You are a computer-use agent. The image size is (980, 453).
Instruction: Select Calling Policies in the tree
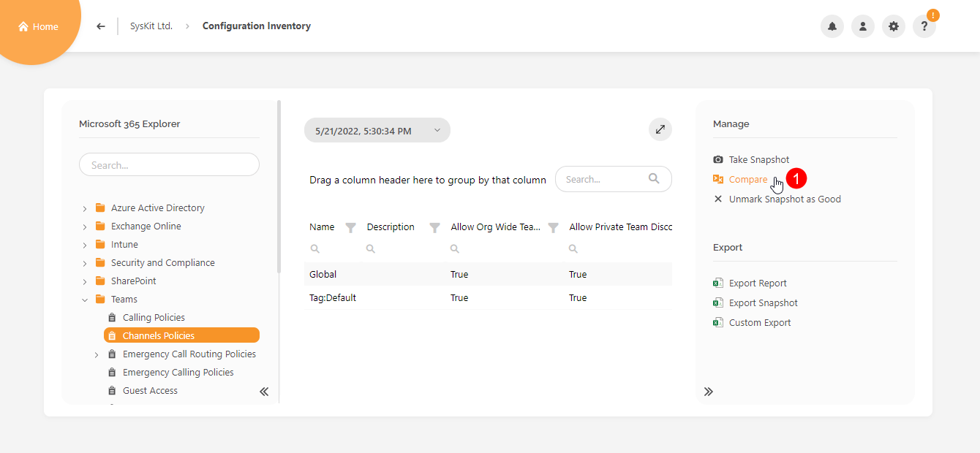click(154, 318)
